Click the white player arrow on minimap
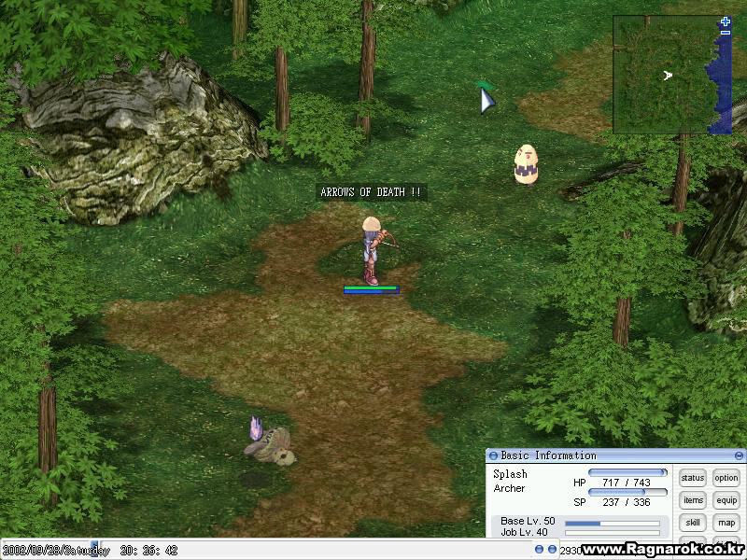Image resolution: width=747 pixels, height=560 pixels. (x=668, y=76)
